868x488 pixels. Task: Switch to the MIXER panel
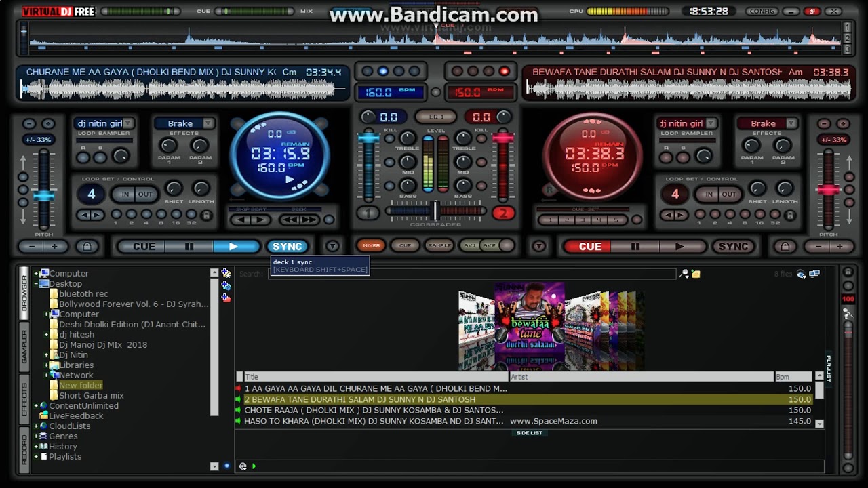click(x=371, y=245)
